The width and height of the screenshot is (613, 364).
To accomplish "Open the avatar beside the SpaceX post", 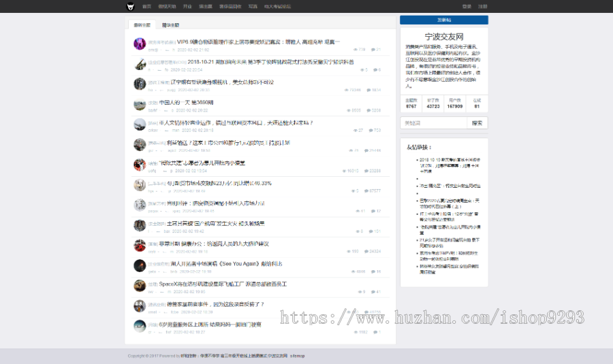I will click(140, 286).
